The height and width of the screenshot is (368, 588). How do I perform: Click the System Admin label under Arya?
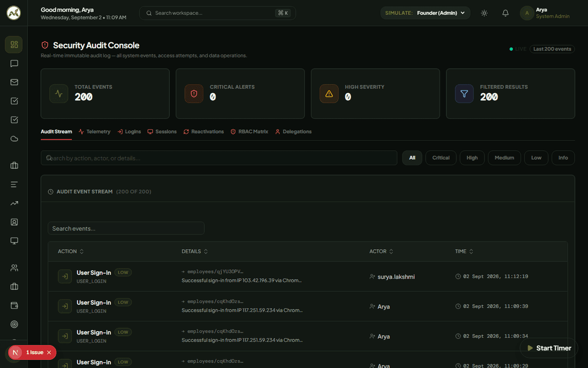click(x=553, y=16)
